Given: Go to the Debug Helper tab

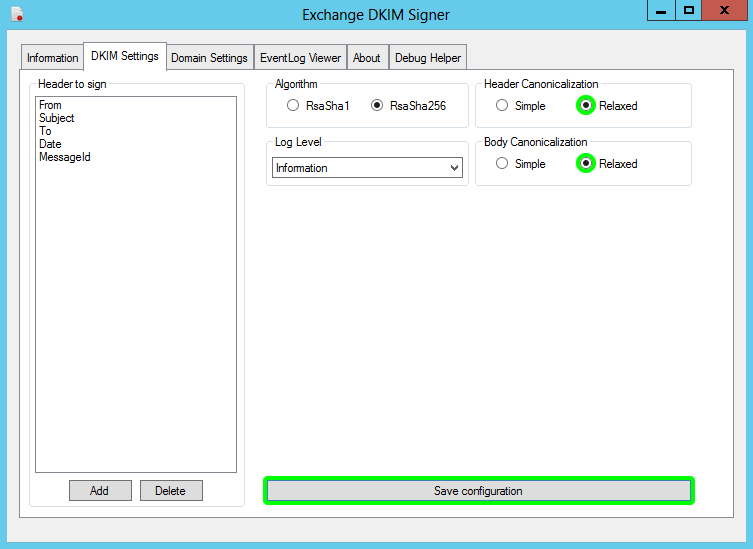Looking at the screenshot, I should pos(427,58).
